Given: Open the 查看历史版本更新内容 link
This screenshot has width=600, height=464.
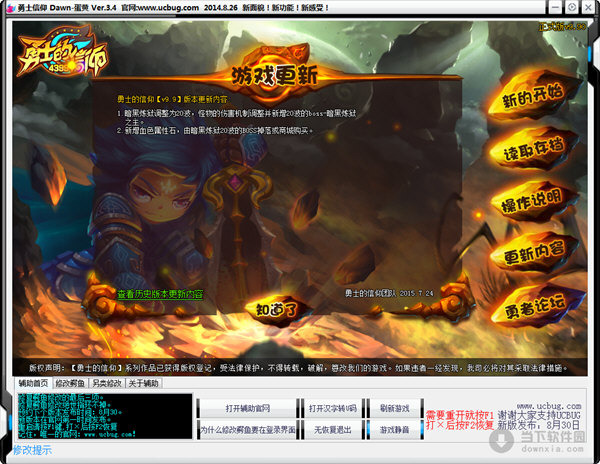Looking at the screenshot, I should point(160,294).
